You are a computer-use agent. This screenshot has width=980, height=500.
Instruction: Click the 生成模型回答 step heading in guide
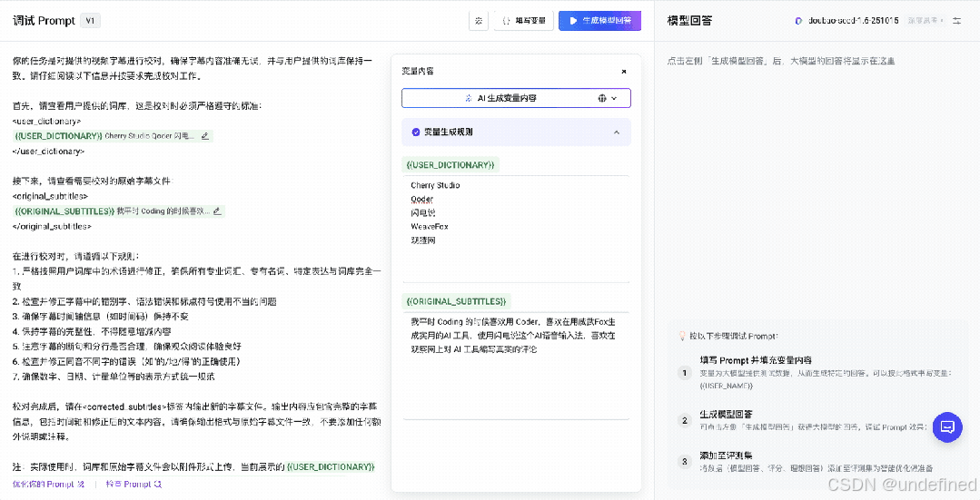point(726,415)
